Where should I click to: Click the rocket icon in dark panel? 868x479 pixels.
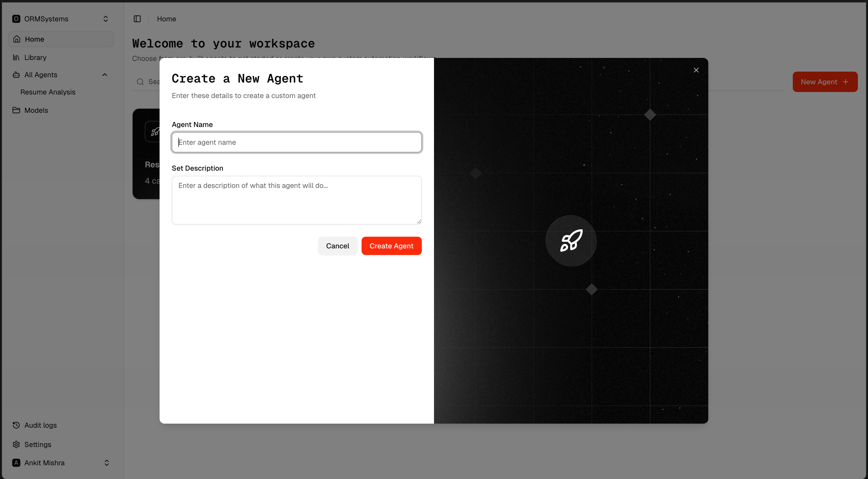coord(571,241)
